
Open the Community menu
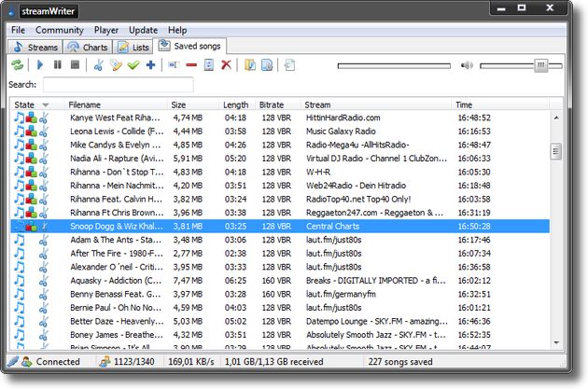click(x=59, y=30)
